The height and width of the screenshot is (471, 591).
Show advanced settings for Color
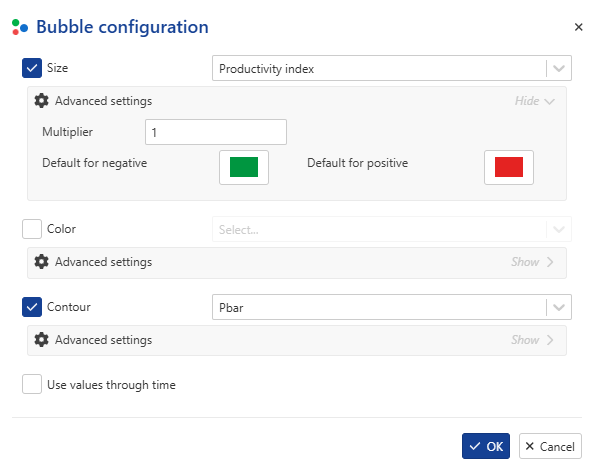[532, 262]
